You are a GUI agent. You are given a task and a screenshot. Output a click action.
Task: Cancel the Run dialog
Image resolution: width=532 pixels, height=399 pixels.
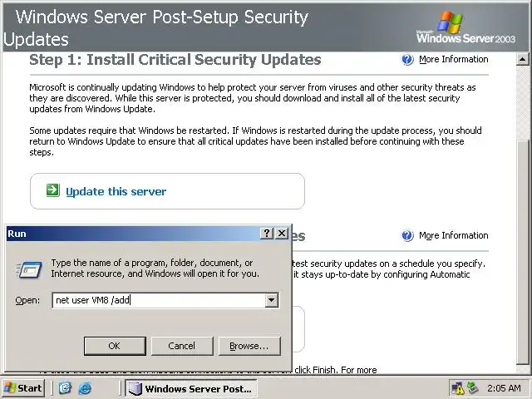181,345
